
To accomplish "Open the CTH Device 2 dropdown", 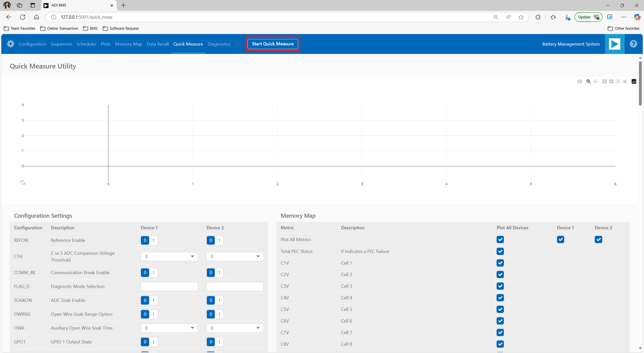I will pyautogui.click(x=235, y=256).
